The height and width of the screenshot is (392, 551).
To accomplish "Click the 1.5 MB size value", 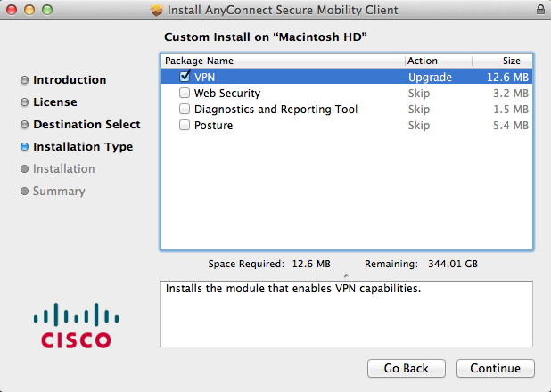I will (511, 110).
